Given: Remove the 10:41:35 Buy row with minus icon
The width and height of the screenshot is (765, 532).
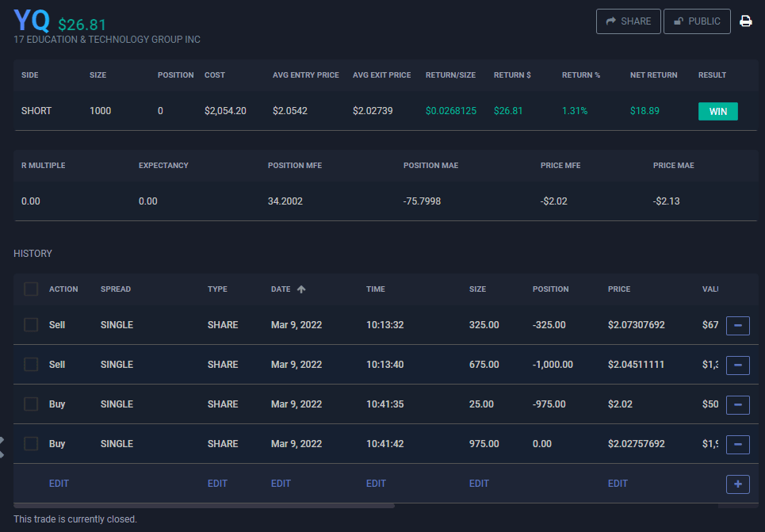Looking at the screenshot, I should [737, 404].
